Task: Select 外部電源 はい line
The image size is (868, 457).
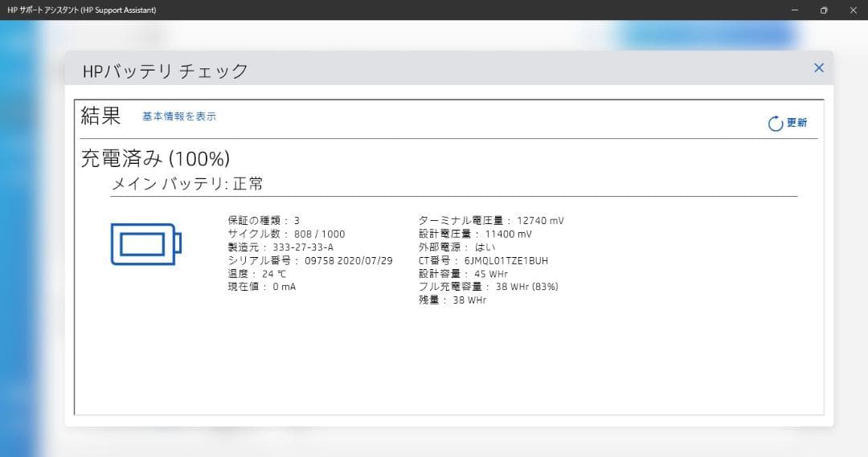Action: click(457, 247)
